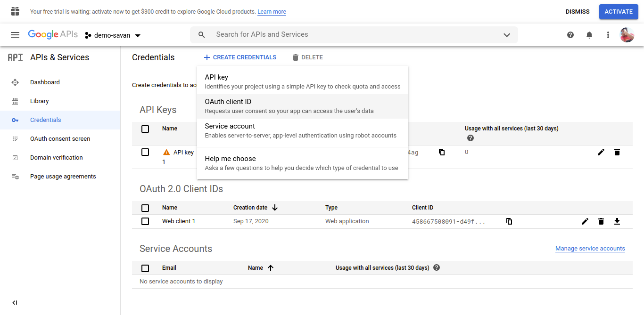Screen dimensions: 644x315
Task: Sort OAuth clients by Creation date arrow
Action: (275, 207)
